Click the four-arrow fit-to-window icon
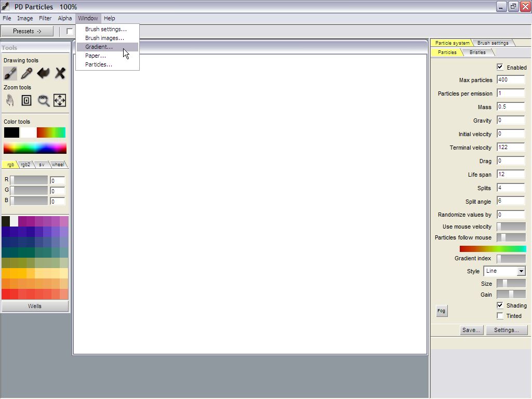The height and width of the screenshot is (399, 532). 60,100
